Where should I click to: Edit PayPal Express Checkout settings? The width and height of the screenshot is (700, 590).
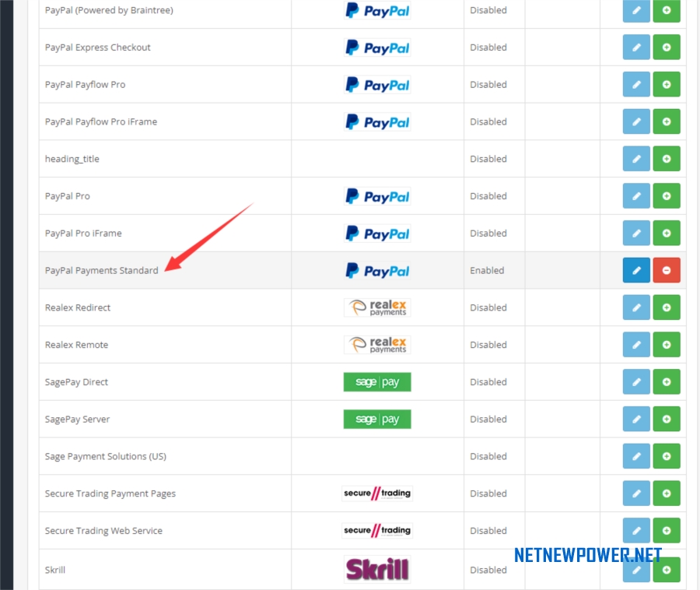tap(636, 47)
